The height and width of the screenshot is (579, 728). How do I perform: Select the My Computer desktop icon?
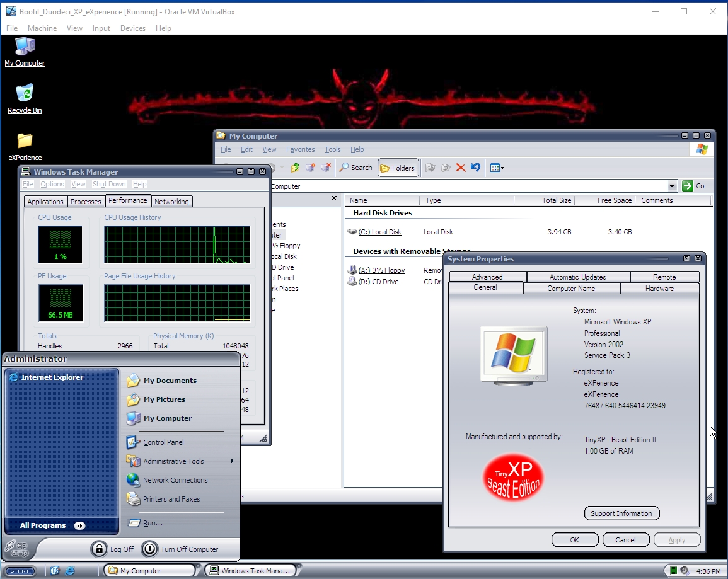click(x=25, y=52)
